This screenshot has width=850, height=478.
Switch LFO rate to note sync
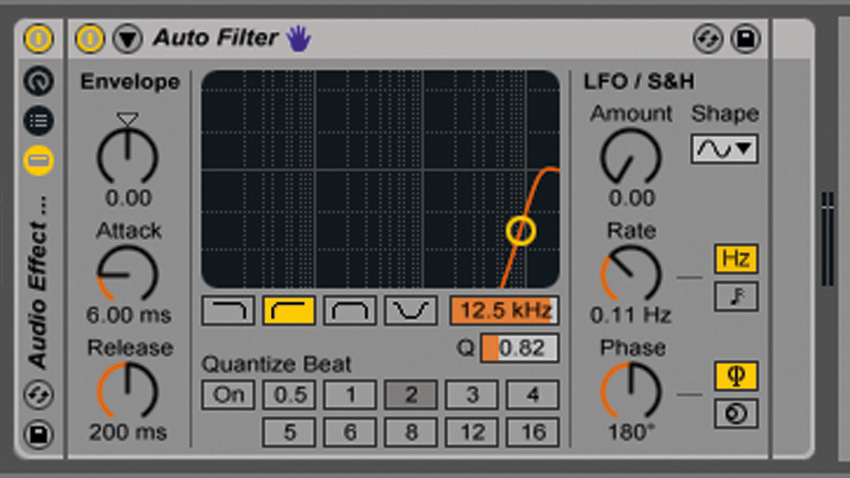click(736, 296)
